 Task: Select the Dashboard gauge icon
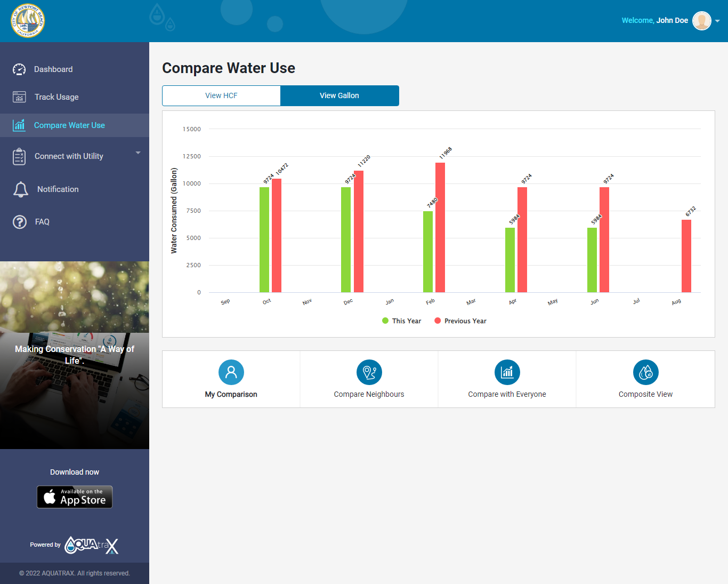click(19, 69)
